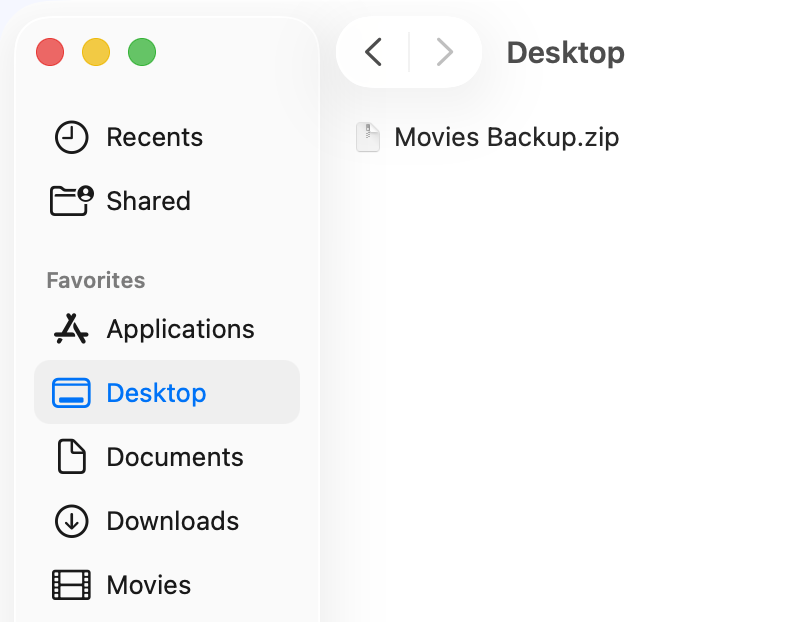This screenshot has height=622, width=796.
Task: Select the Applications label under Favorites
Action: click(x=180, y=329)
